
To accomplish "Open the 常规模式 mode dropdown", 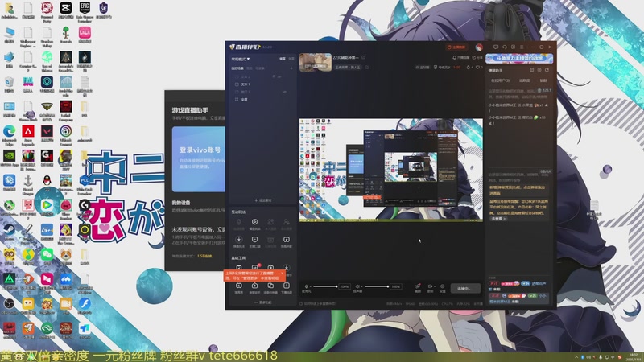I will tap(241, 59).
